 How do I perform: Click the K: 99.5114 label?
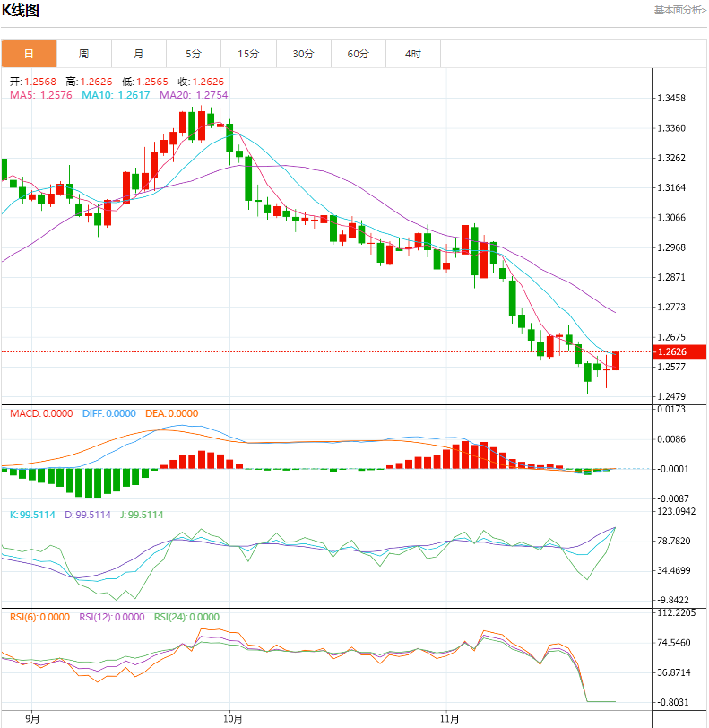point(32,515)
